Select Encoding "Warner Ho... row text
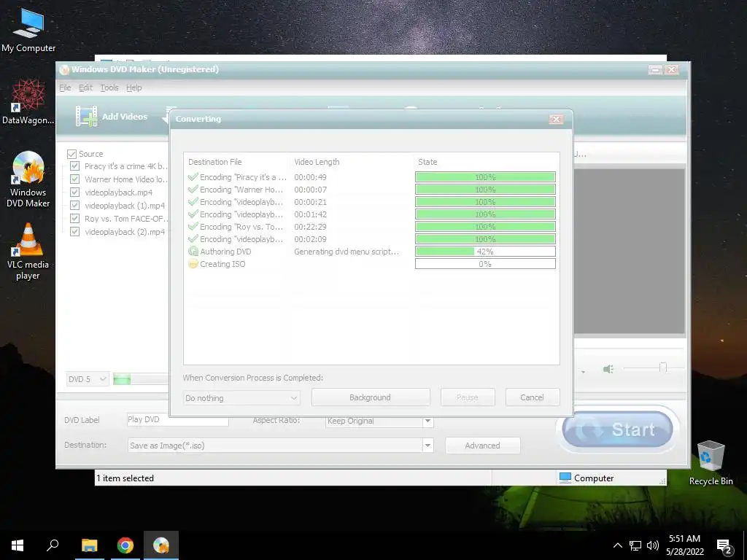This screenshot has height=560, width=747. (241, 190)
